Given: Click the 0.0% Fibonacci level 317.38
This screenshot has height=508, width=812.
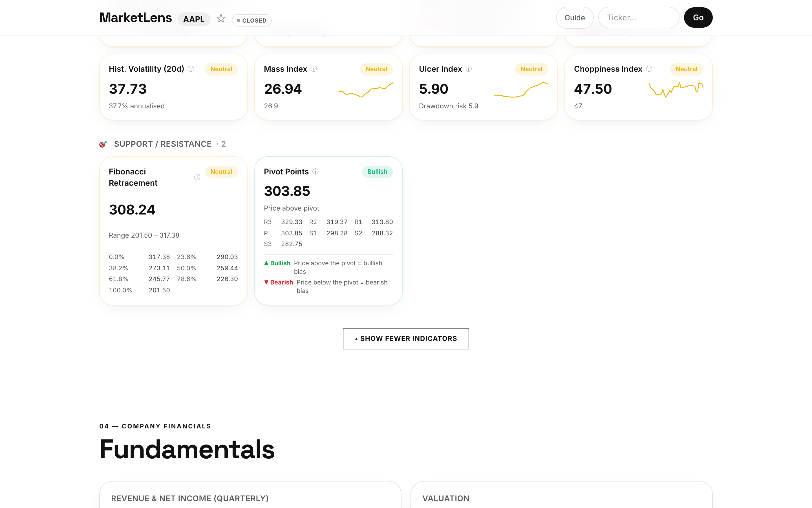Looking at the screenshot, I should point(159,257).
